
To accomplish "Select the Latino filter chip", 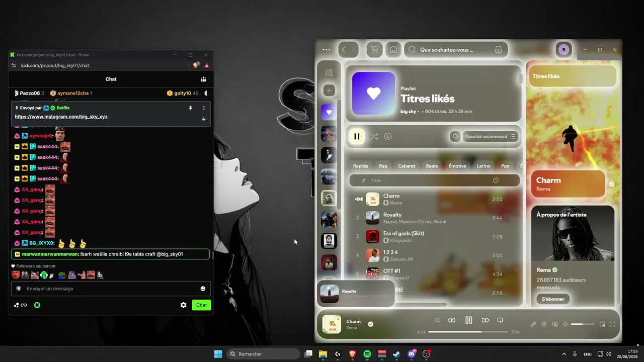I will (x=484, y=166).
